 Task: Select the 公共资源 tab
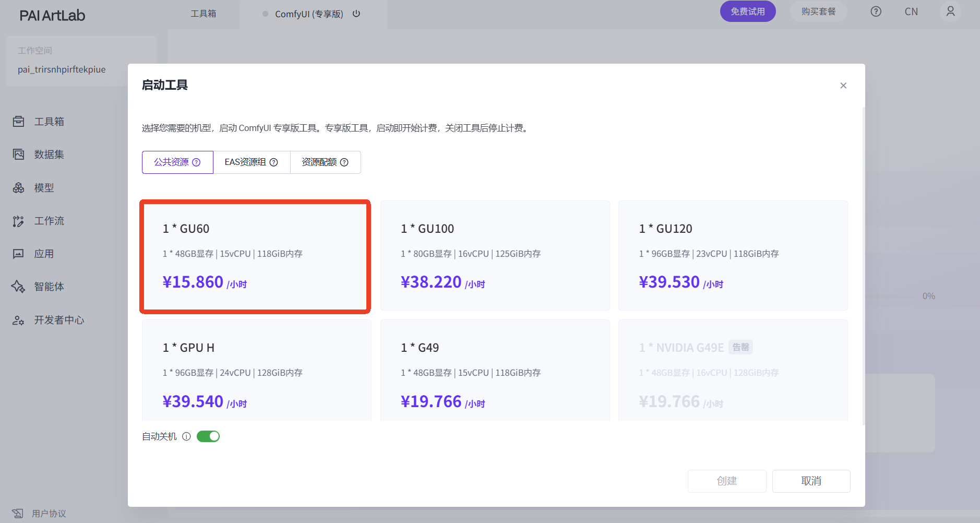pyautogui.click(x=177, y=162)
